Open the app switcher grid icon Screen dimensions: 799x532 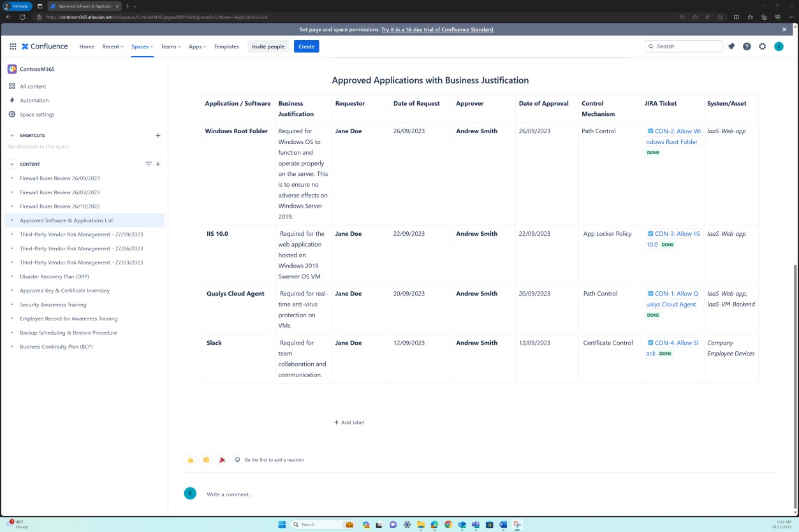pyautogui.click(x=12, y=46)
